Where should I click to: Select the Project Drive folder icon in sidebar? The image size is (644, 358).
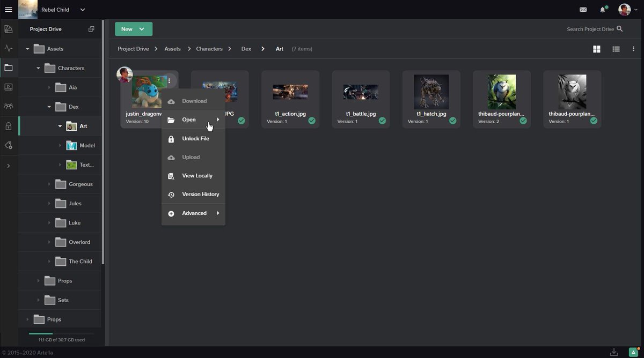9,68
